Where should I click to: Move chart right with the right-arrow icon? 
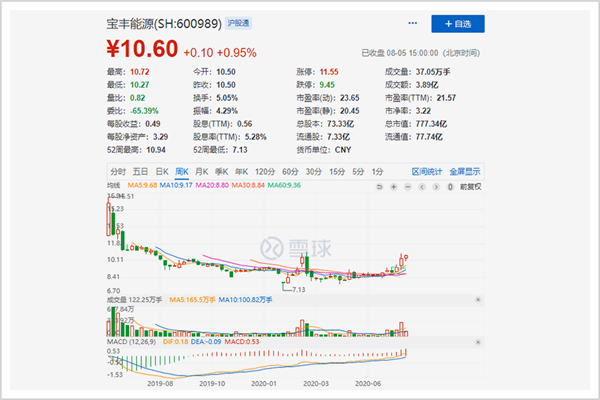pyautogui.click(x=436, y=187)
